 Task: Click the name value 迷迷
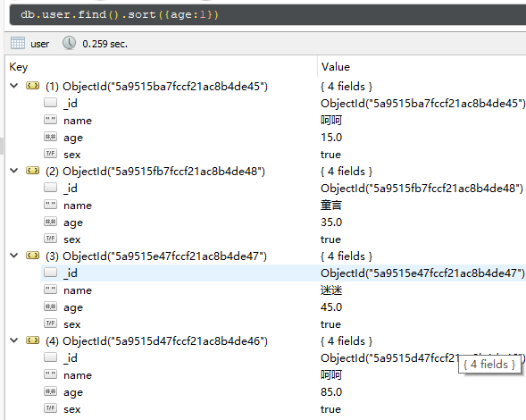tap(331, 290)
